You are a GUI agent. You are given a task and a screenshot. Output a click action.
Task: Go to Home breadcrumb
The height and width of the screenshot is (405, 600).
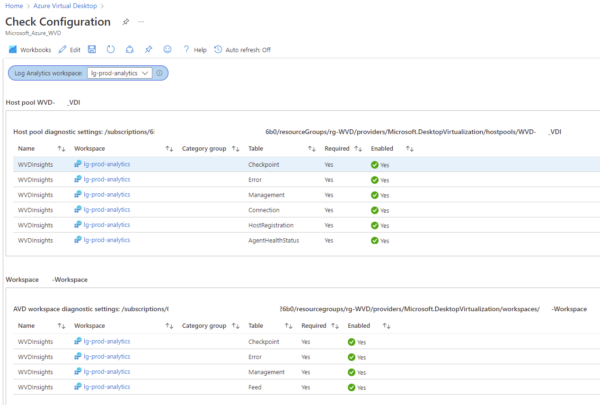point(14,6)
